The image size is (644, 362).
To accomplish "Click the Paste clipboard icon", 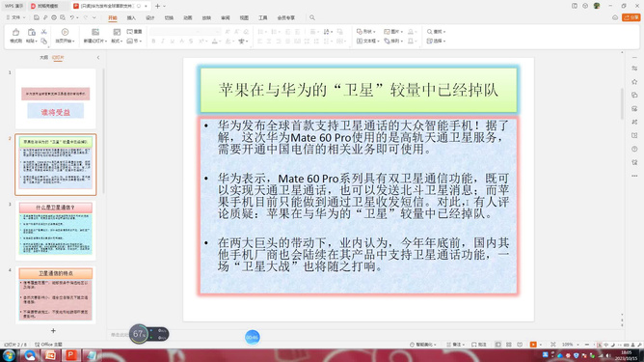I will (31, 32).
